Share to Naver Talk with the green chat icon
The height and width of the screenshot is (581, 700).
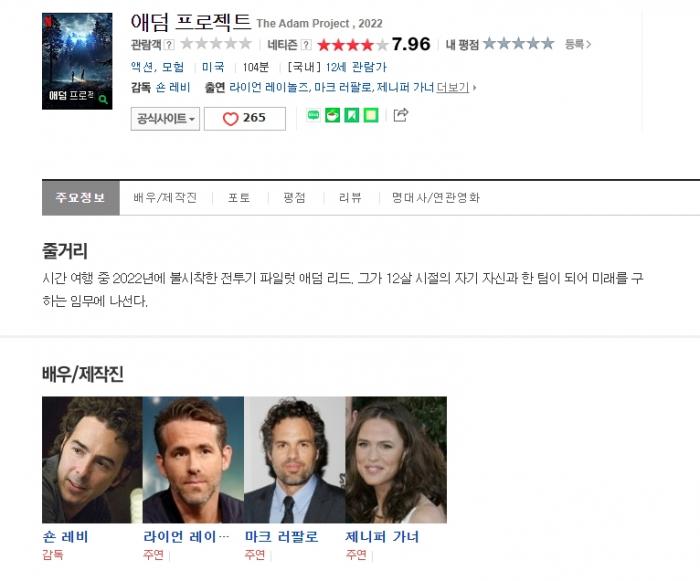coord(313,115)
